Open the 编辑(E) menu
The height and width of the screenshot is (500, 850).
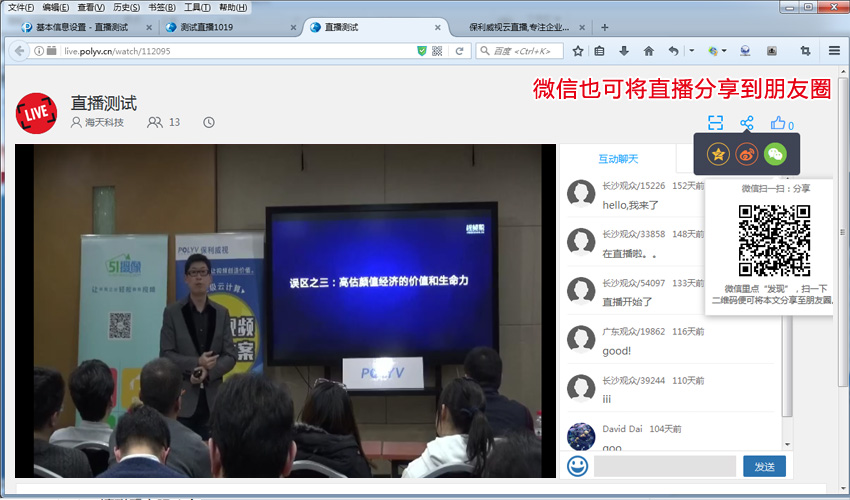pos(55,7)
